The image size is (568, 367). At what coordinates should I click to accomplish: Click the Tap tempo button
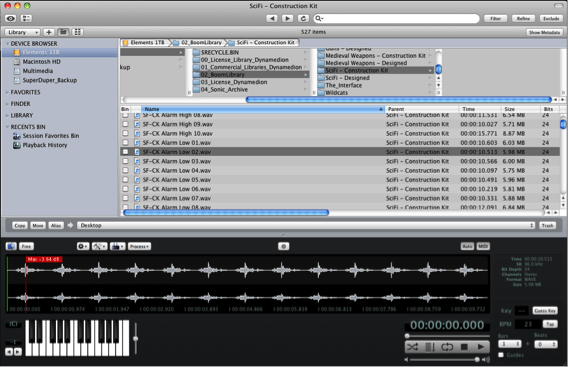coord(550,324)
